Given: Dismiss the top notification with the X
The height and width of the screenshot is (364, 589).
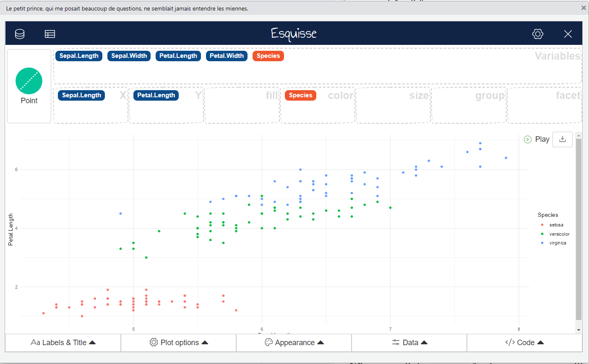Looking at the screenshot, I should tap(584, 8).
